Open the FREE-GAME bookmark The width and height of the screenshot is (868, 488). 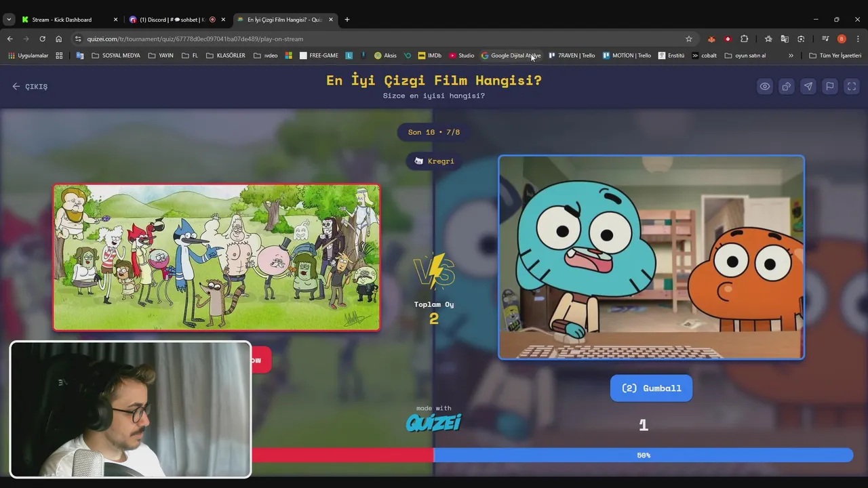pos(319,56)
